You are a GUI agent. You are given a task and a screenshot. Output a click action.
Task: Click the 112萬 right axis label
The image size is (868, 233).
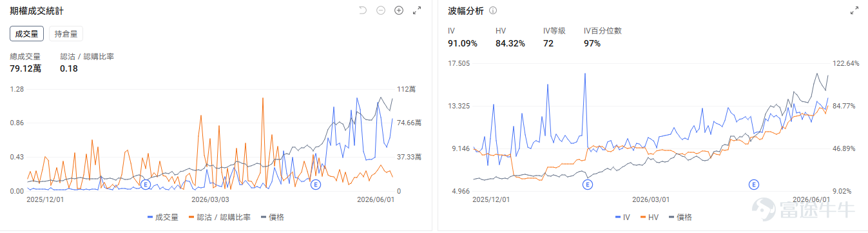pyautogui.click(x=407, y=89)
